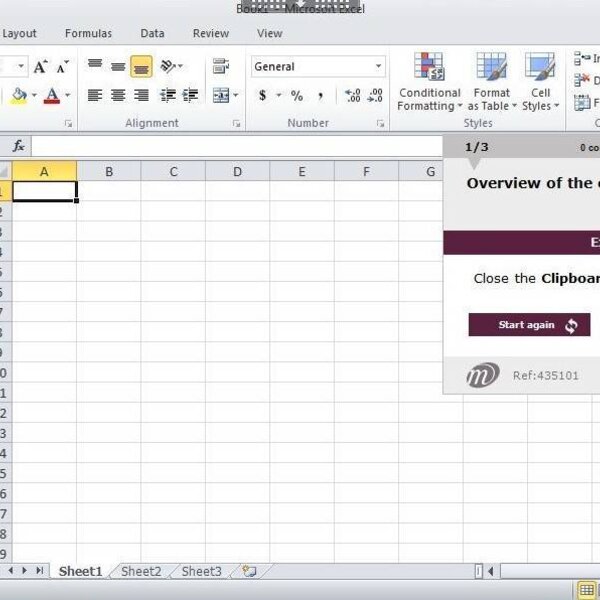Expand the Accounting format dropdown arrow
600x600 pixels.
pos(279,95)
